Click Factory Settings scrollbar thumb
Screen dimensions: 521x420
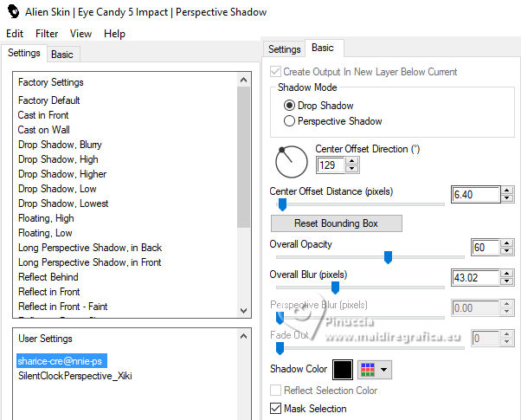243,158
